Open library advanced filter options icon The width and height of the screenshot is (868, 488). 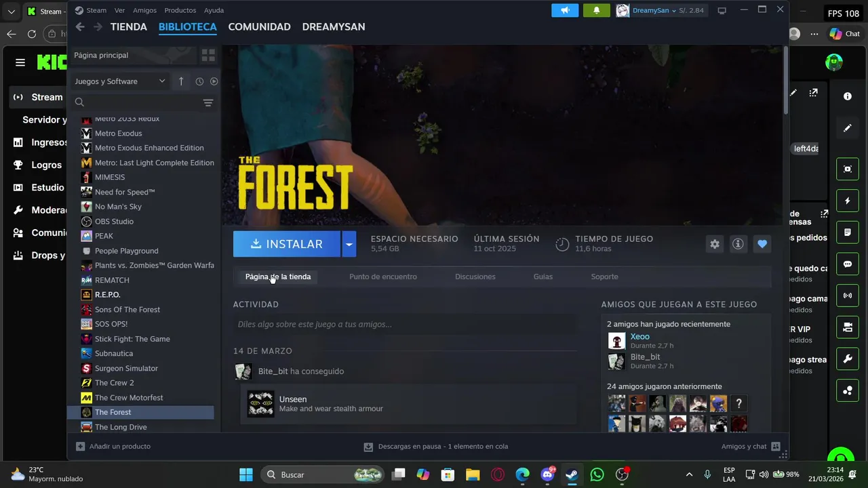(208, 102)
